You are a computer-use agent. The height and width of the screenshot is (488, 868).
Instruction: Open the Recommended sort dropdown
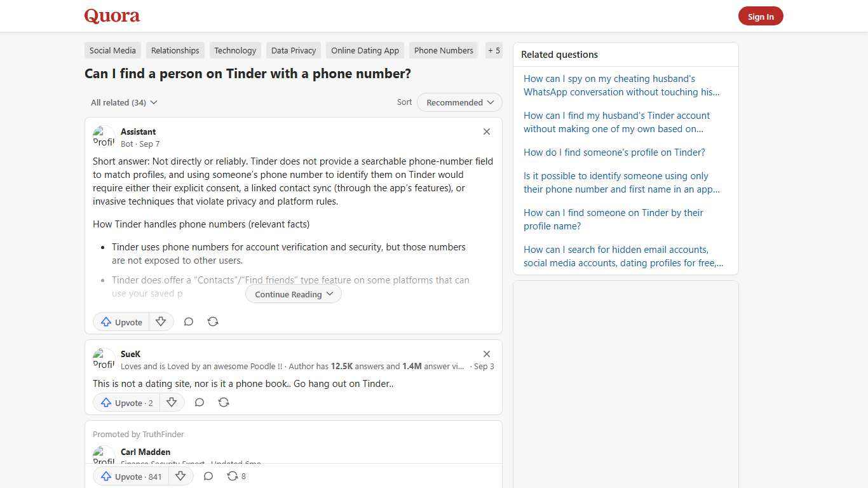pos(459,102)
